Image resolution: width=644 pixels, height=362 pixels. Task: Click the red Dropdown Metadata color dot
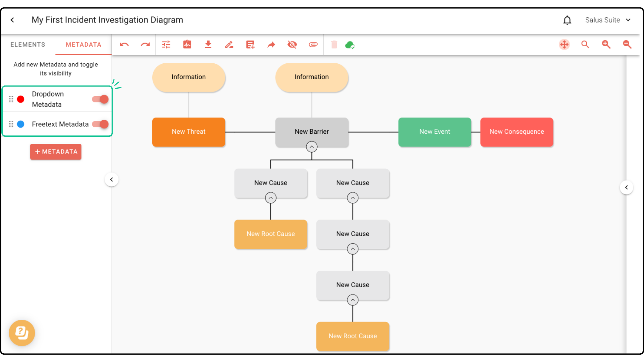pos(21,99)
